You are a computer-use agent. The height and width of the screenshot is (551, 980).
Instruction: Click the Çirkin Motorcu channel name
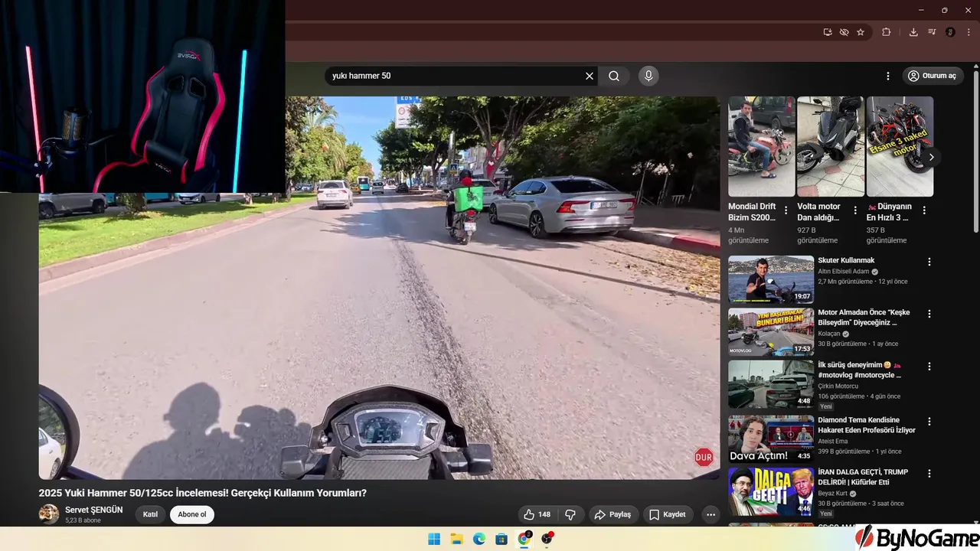pyautogui.click(x=838, y=386)
